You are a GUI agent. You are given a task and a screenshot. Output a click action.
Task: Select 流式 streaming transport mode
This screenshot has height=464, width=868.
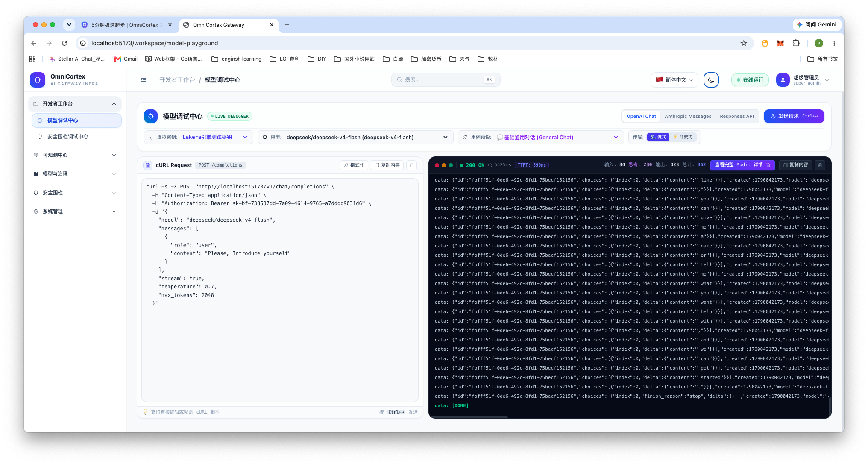point(658,137)
